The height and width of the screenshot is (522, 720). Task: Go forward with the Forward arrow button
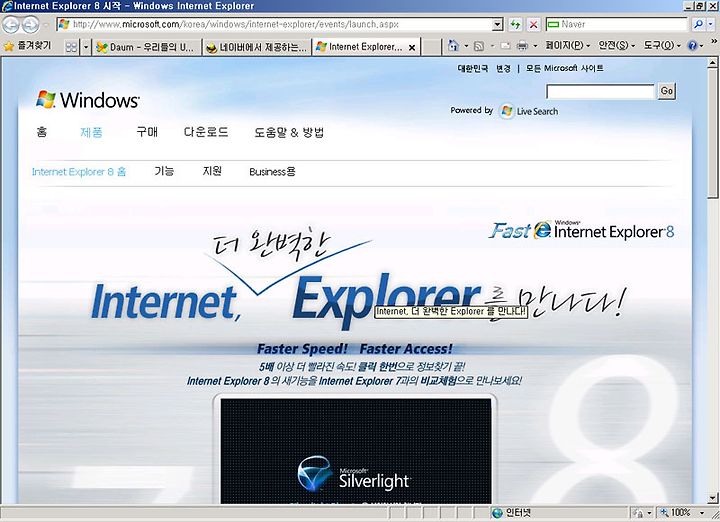coord(30,24)
